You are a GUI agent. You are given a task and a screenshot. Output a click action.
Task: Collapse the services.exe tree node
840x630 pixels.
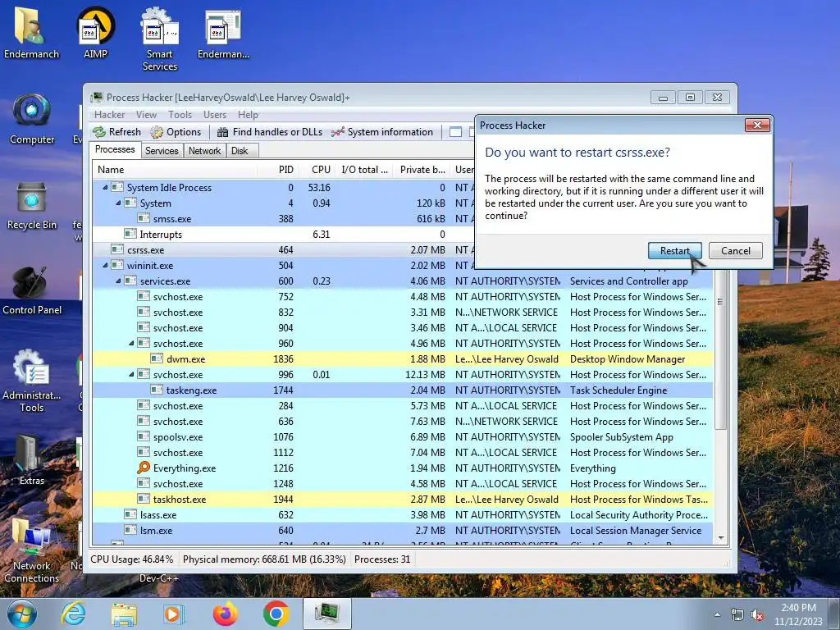coord(118,281)
